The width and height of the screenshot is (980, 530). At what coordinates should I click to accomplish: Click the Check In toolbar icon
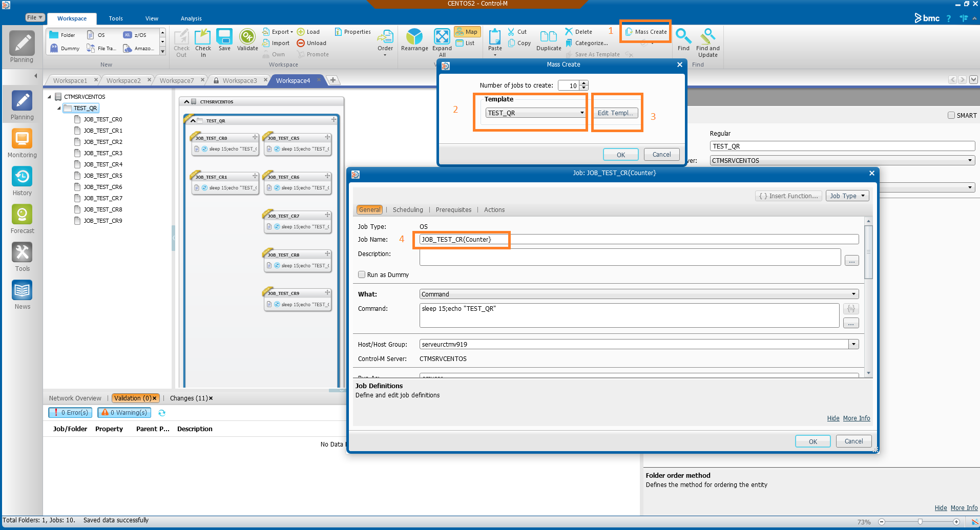[x=203, y=43]
